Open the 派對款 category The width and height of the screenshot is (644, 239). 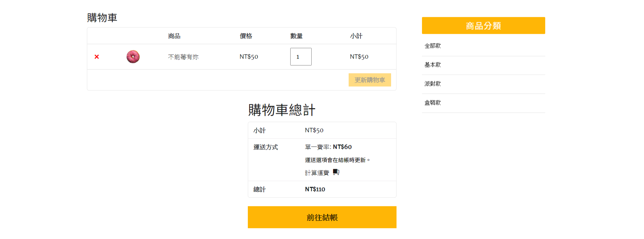(x=433, y=84)
